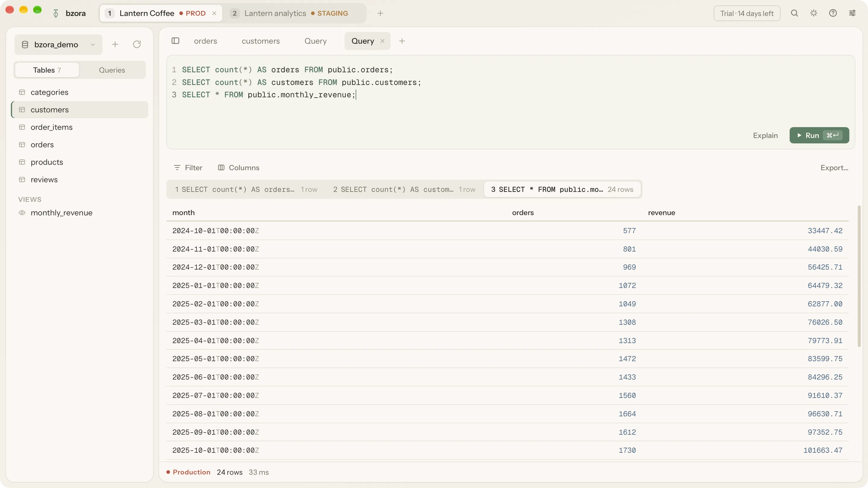Open the Columns chooser
Image resolution: width=868 pixels, height=488 pixels.
tap(238, 167)
